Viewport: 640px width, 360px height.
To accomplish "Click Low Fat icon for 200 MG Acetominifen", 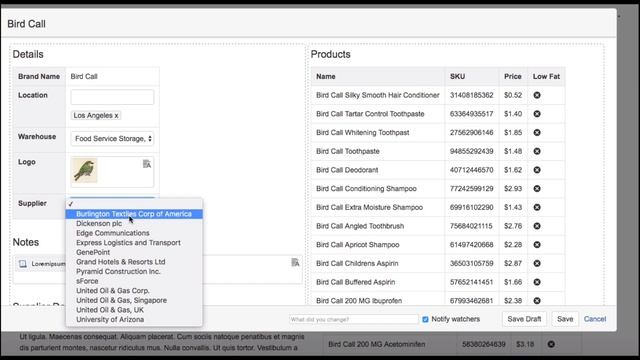I will 551,344.
